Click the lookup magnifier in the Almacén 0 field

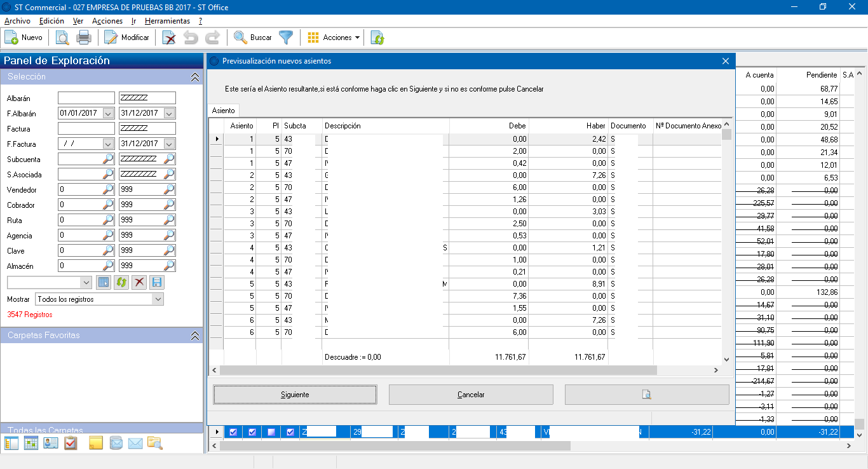[x=109, y=266]
